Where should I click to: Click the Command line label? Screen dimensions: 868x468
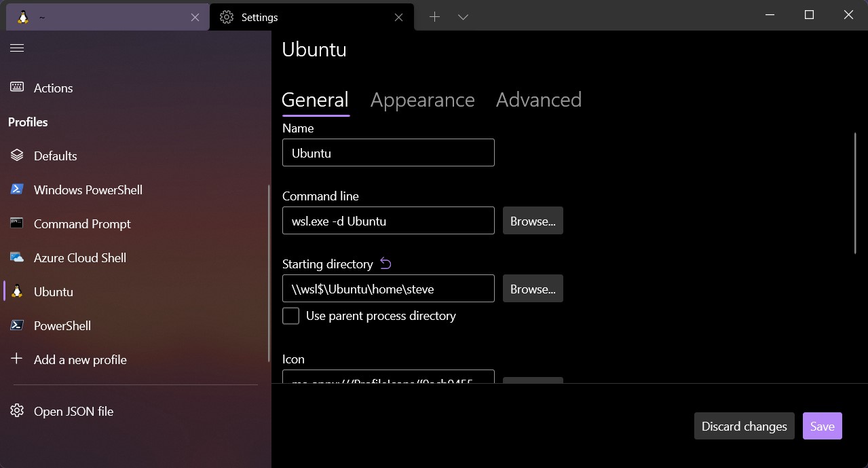point(320,196)
